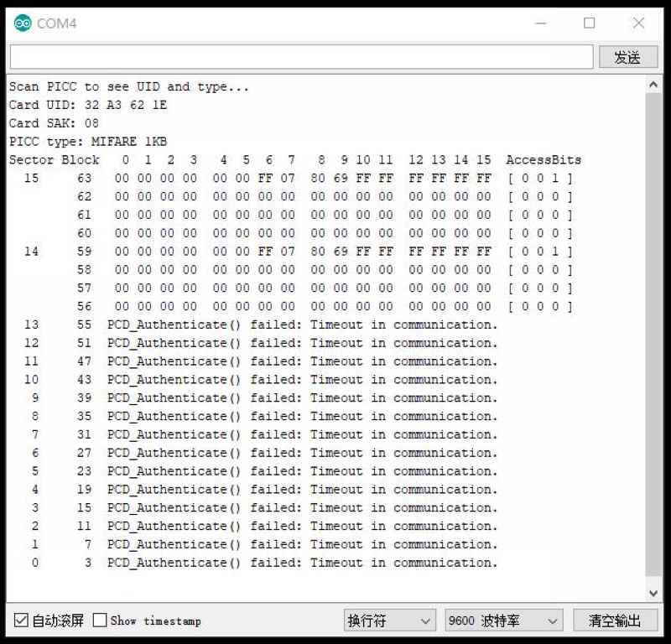The image size is (671, 644).
Task: Click the 'Block' column header text
Action: [80, 159]
